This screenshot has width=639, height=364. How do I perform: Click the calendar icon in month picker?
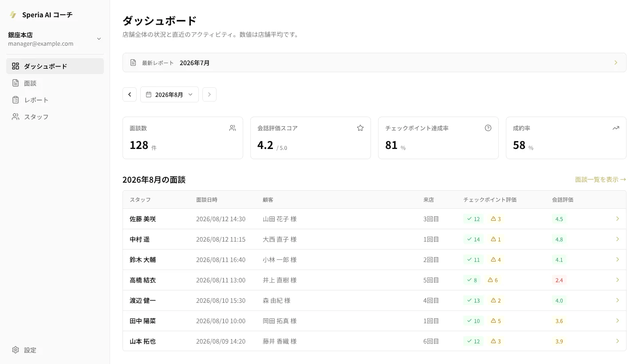[149, 94]
